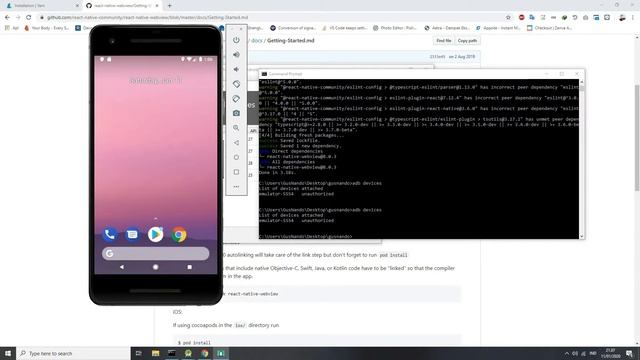The width and height of the screenshot is (640, 360).
Task: Click the browser page vertical scrollbar
Action: 637,137
